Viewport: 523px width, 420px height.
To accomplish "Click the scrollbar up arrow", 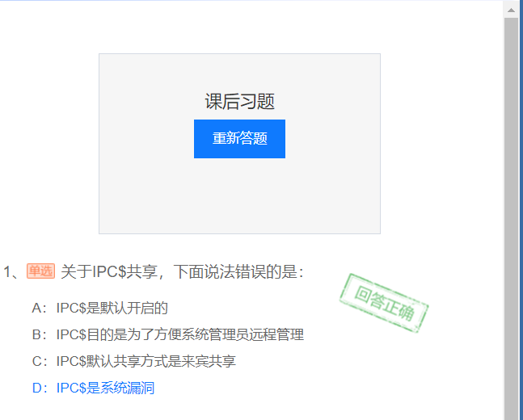I will pos(511,10).
